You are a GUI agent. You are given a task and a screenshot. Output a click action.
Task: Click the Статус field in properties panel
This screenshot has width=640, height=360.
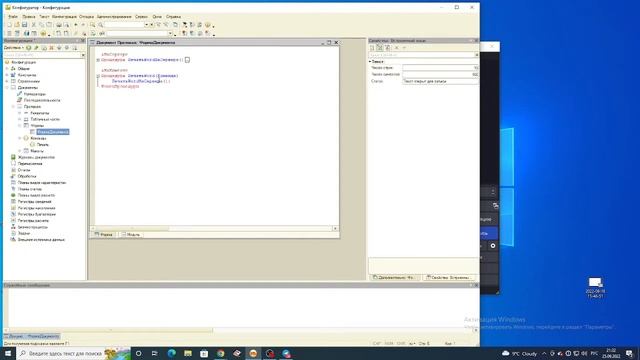point(440,81)
